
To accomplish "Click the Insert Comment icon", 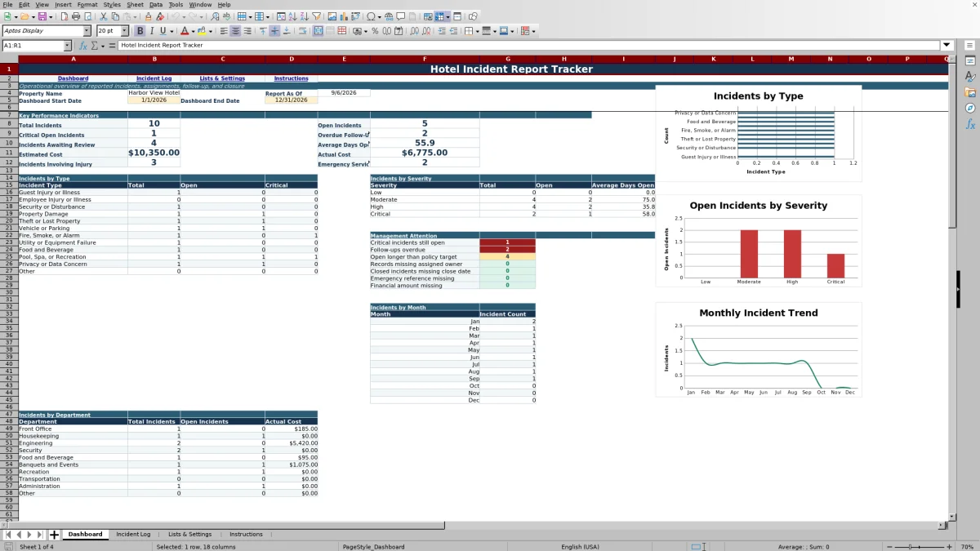I will click(401, 16).
